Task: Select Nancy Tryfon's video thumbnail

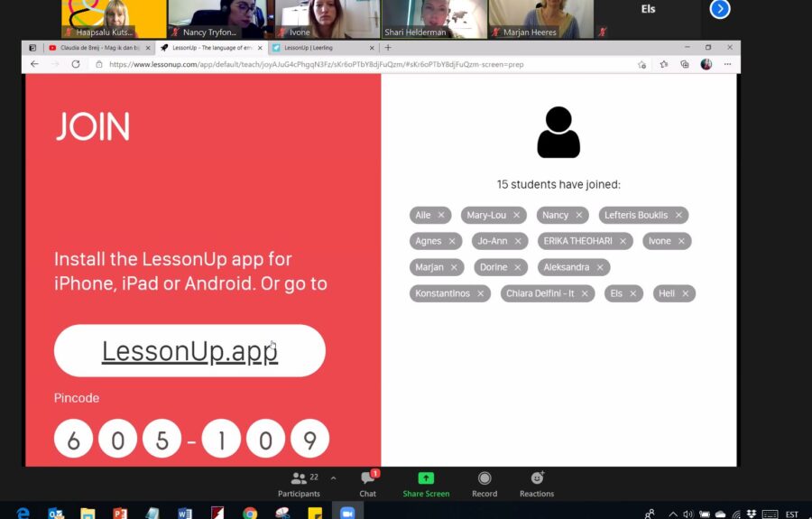Action: click(221, 19)
